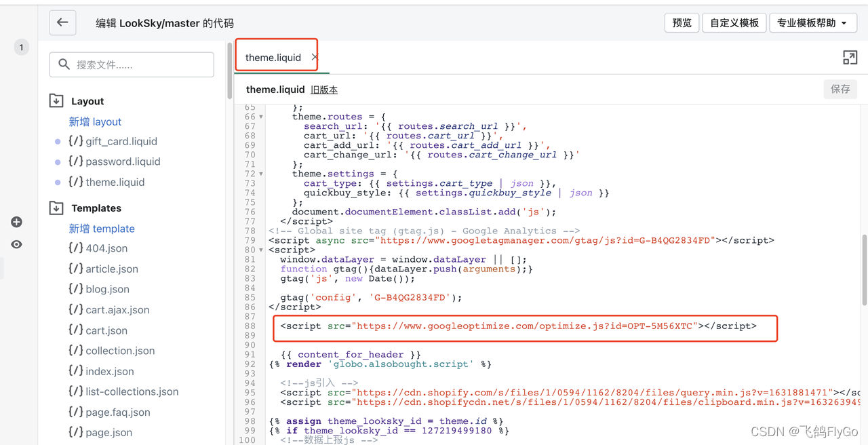
Task: Close the theme.liquid tab
Action: click(x=314, y=58)
